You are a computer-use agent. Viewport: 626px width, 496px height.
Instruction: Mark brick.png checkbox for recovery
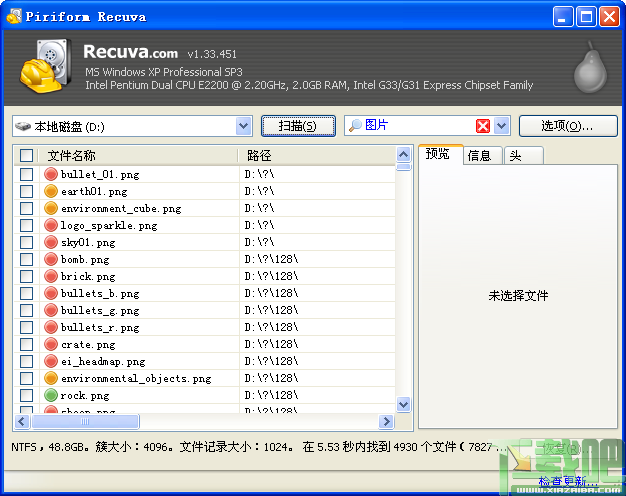point(26,276)
